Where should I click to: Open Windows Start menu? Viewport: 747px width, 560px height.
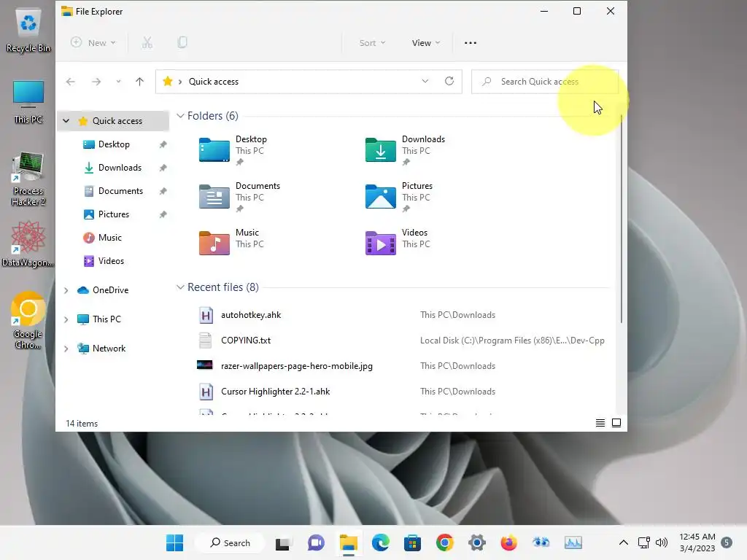[174, 542]
